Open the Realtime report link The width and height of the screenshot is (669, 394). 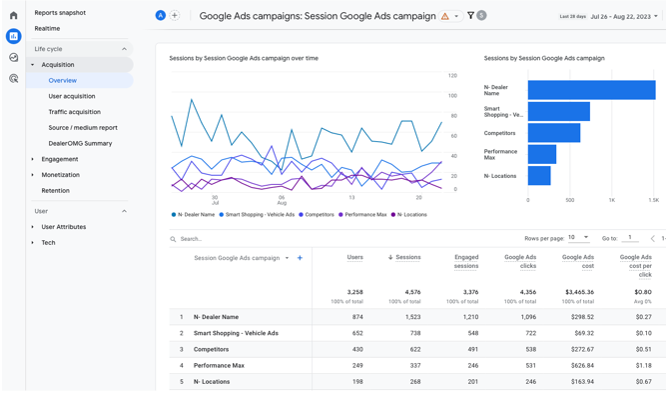pos(47,29)
